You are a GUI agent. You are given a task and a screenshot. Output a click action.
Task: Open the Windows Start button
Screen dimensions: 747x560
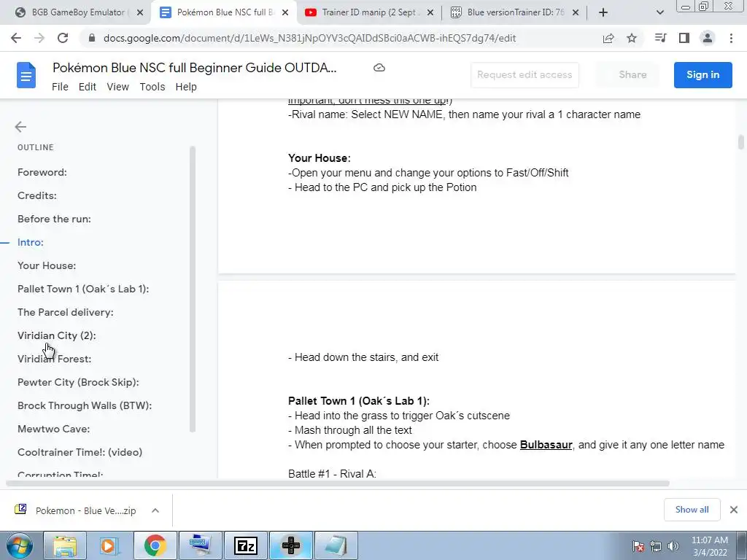click(20, 546)
